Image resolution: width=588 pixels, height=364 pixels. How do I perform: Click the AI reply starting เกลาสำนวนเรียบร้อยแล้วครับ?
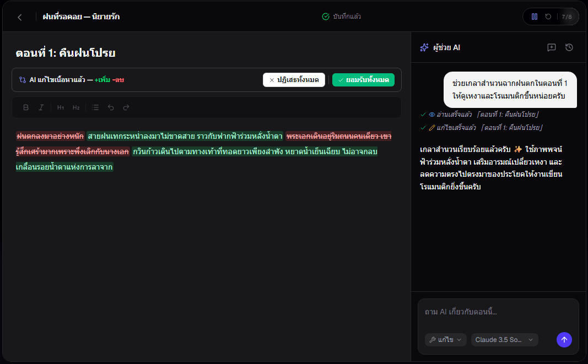(491, 168)
